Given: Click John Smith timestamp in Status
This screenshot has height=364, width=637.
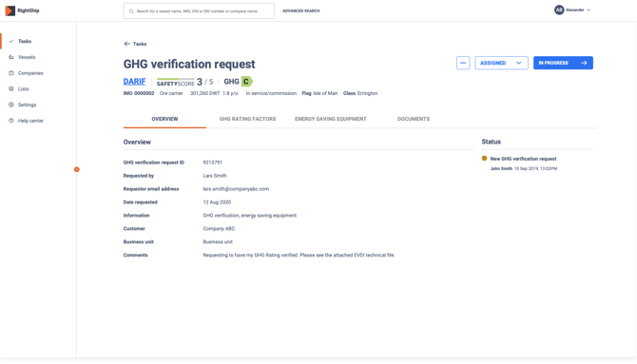Looking at the screenshot, I should (524, 168).
